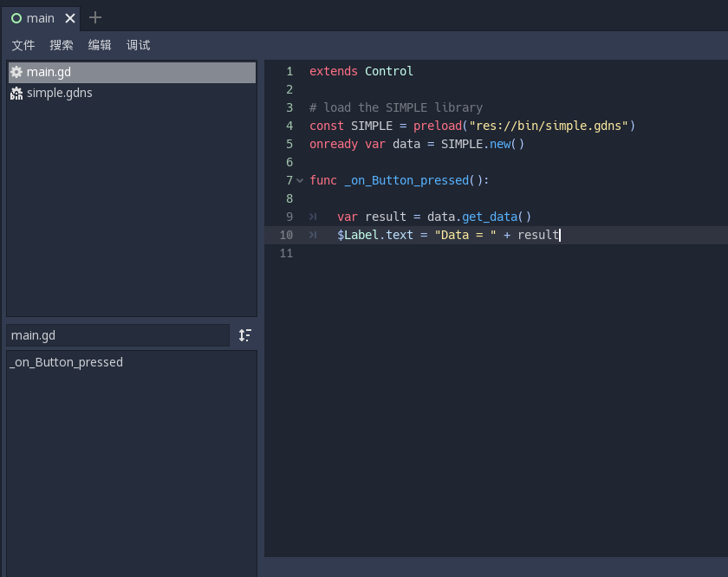Open the 调试 menu
728x577 pixels.
tap(137, 44)
